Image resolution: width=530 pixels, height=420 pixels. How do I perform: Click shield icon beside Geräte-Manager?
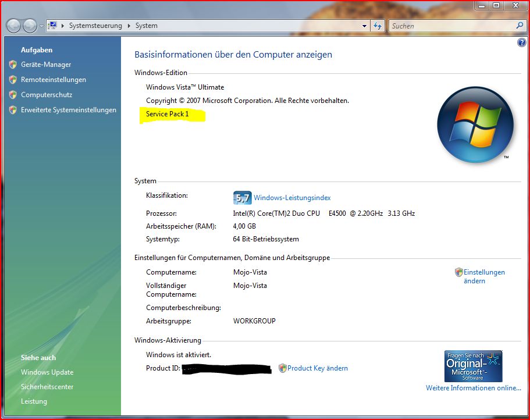coord(13,65)
